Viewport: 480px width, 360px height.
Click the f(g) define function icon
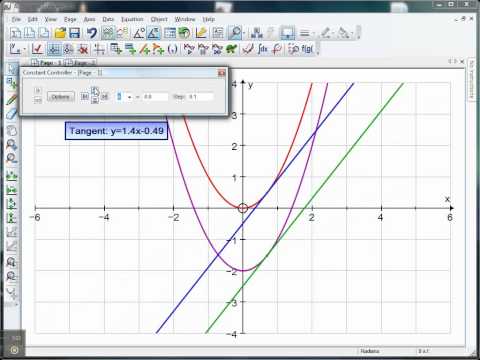307,49
